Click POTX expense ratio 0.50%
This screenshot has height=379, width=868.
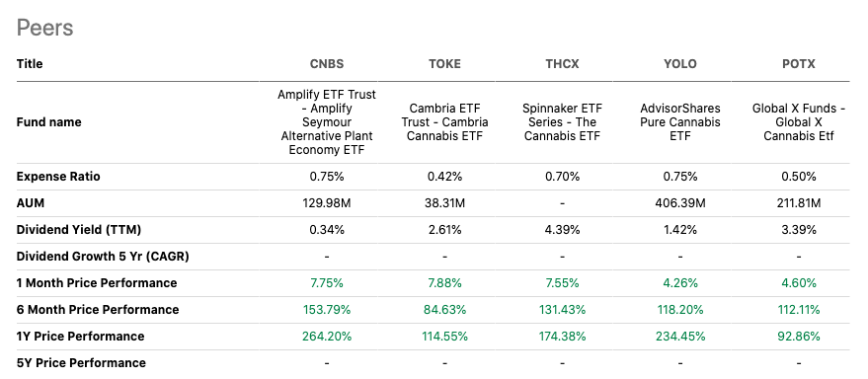pos(798,177)
